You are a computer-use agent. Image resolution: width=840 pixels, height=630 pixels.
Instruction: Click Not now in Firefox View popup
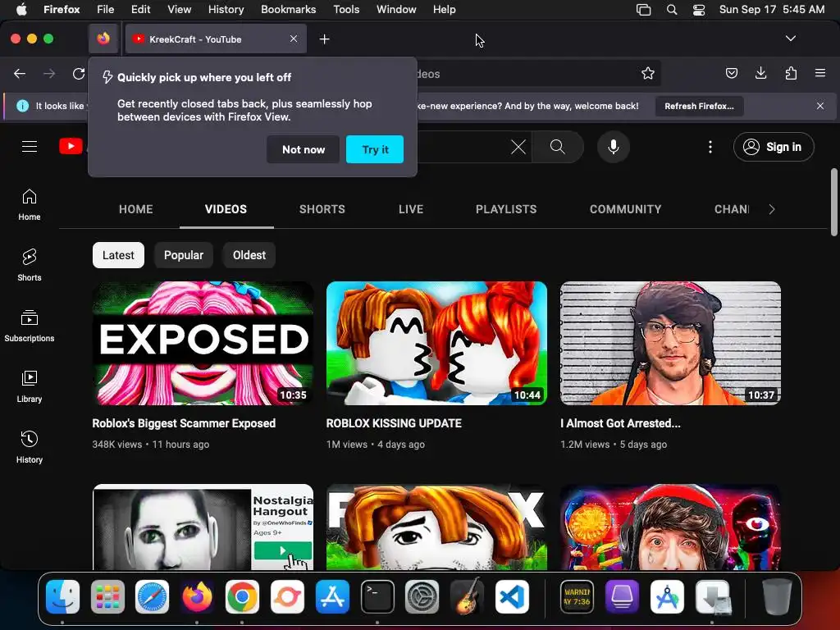[x=304, y=149]
